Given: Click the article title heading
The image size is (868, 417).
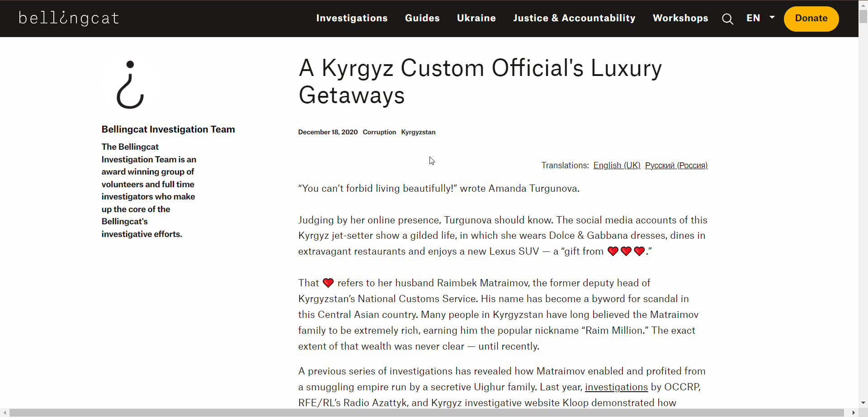Looking at the screenshot, I should 480,81.
